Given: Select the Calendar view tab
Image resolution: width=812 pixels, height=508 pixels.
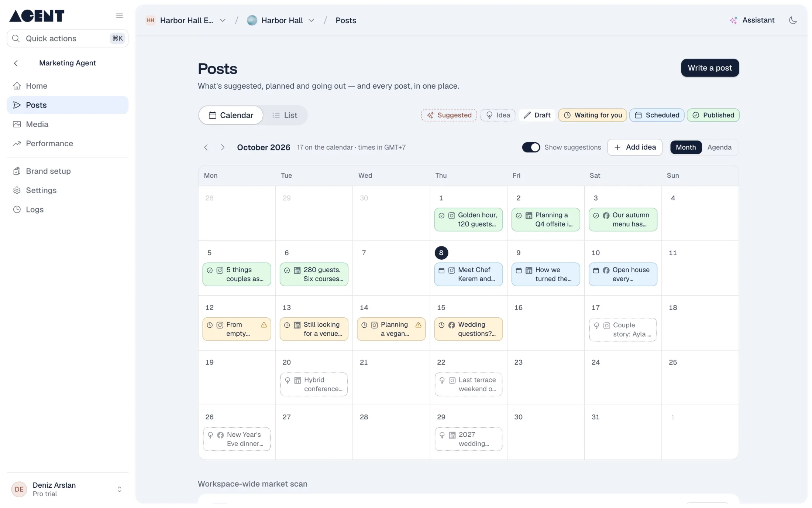Looking at the screenshot, I should pyautogui.click(x=231, y=115).
